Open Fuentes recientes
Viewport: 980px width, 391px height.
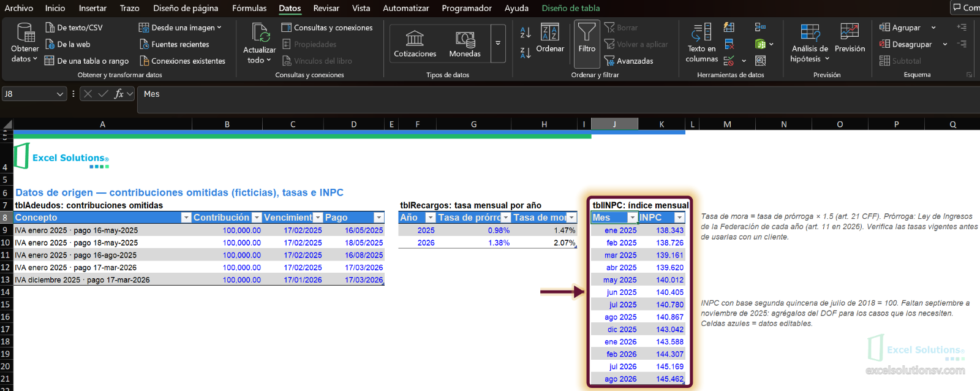coord(174,44)
